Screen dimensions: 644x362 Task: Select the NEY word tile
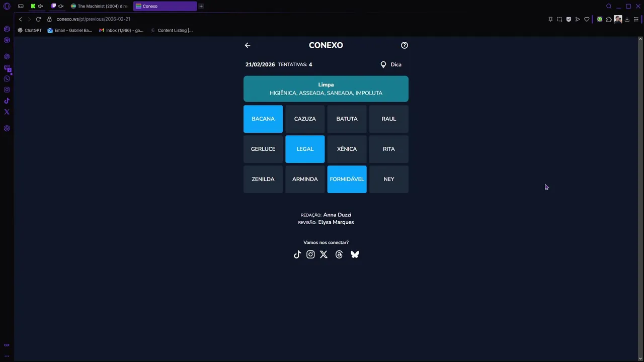[389, 179]
